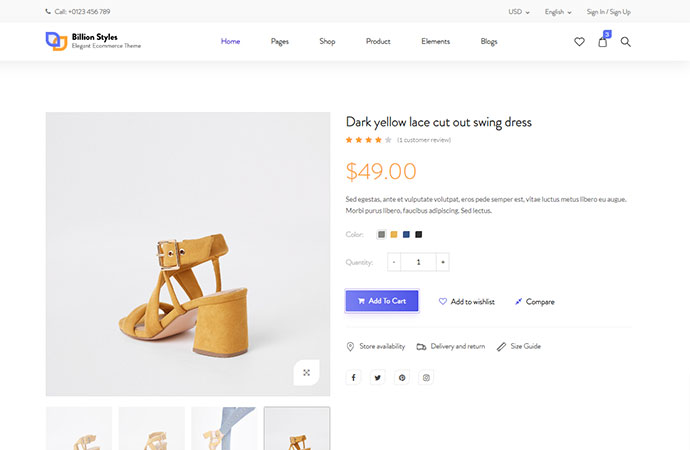Increase quantity with plus button
The height and width of the screenshot is (450, 690).
click(x=442, y=262)
